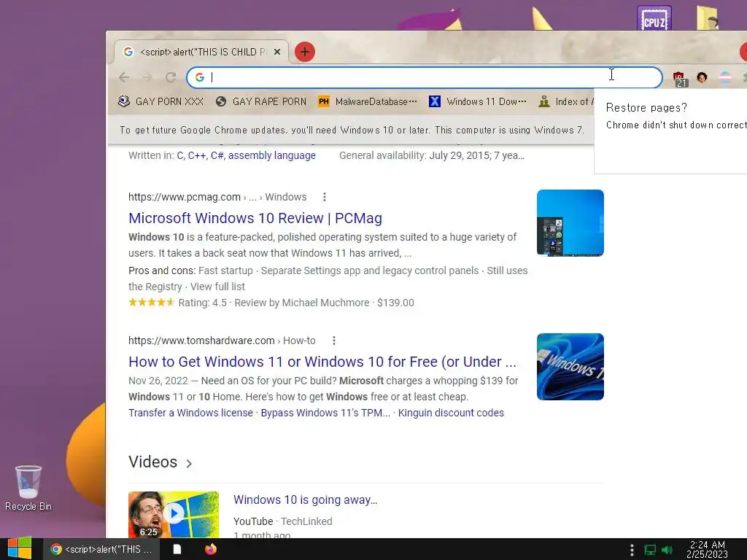Open Windows 10 is going away video link
Viewport: 747px width, 560px height.
click(x=306, y=500)
